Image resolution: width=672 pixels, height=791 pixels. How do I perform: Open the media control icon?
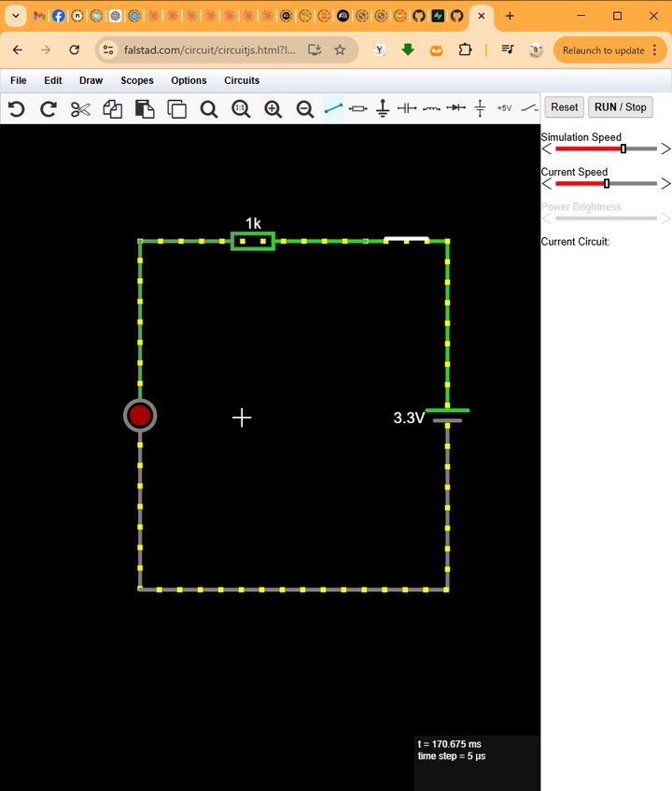tap(508, 49)
